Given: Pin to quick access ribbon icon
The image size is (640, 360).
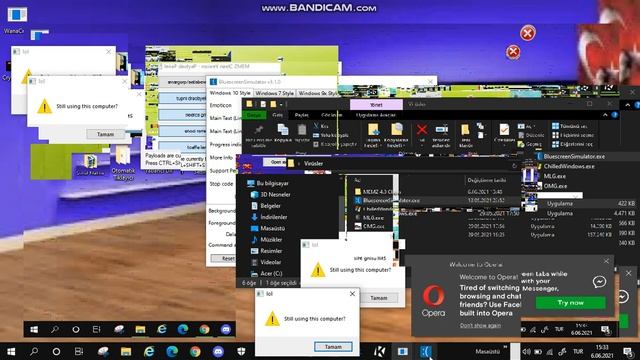Looking at the screenshot, I should [258, 136].
